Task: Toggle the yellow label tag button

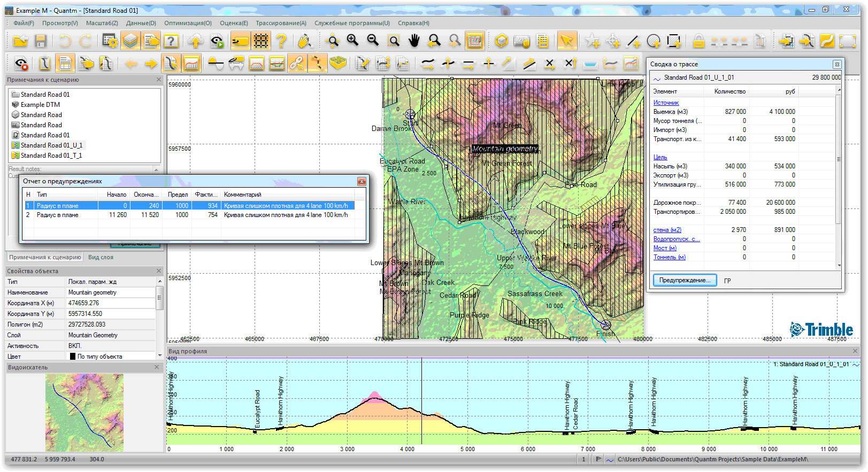Action: [240, 41]
